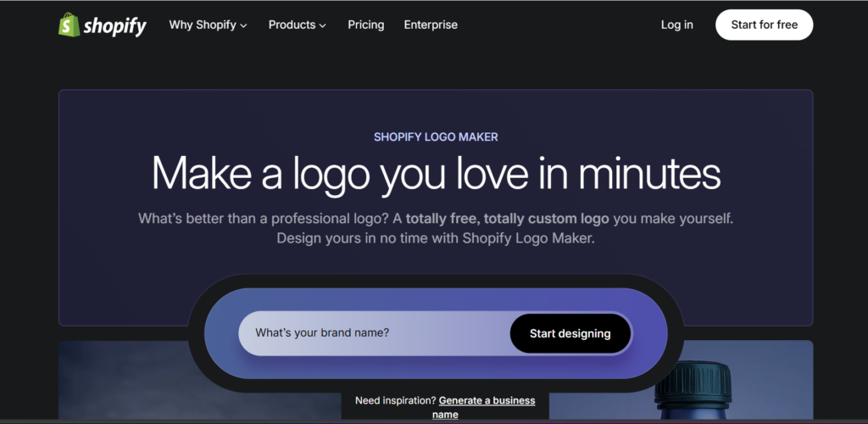This screenshot has height=424, width=868.
Task: Open the Enterprise nav link
Action: 431,25
